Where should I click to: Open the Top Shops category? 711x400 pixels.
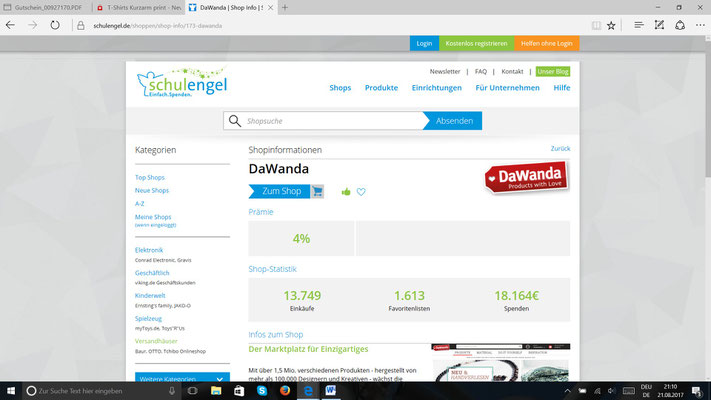[150, 177]
